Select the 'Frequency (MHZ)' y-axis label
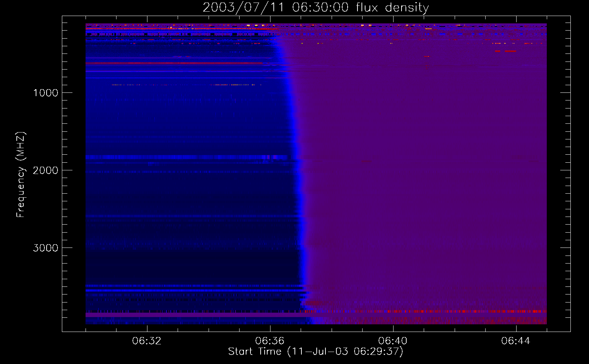Viewport: 589px width, 364px height. pyautogui.click(x=21, y=175)
